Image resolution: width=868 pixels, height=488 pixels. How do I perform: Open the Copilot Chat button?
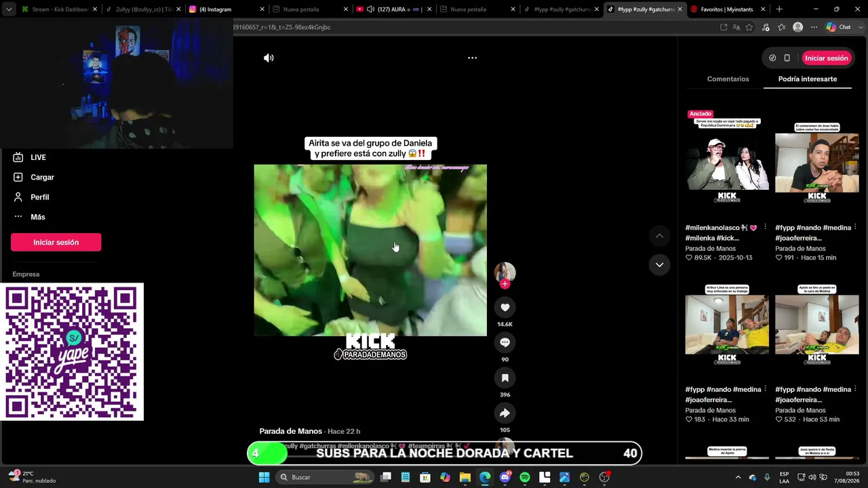(x=839, y=27)
